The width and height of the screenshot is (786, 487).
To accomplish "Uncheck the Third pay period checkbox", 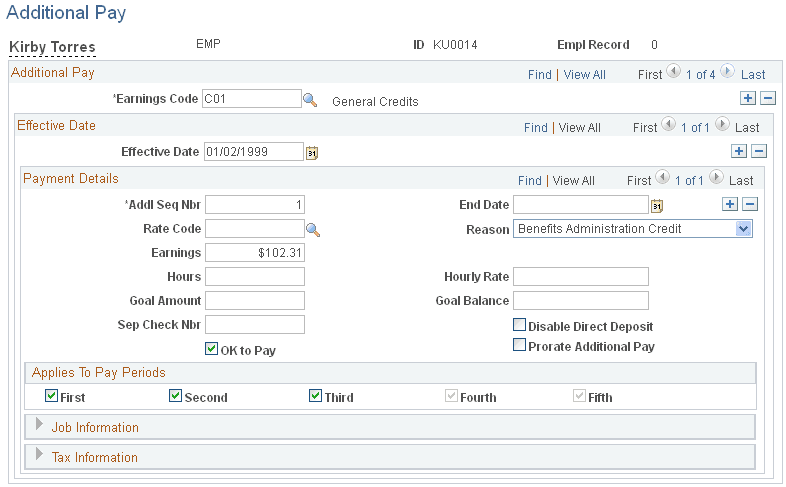I will [315, 395].
